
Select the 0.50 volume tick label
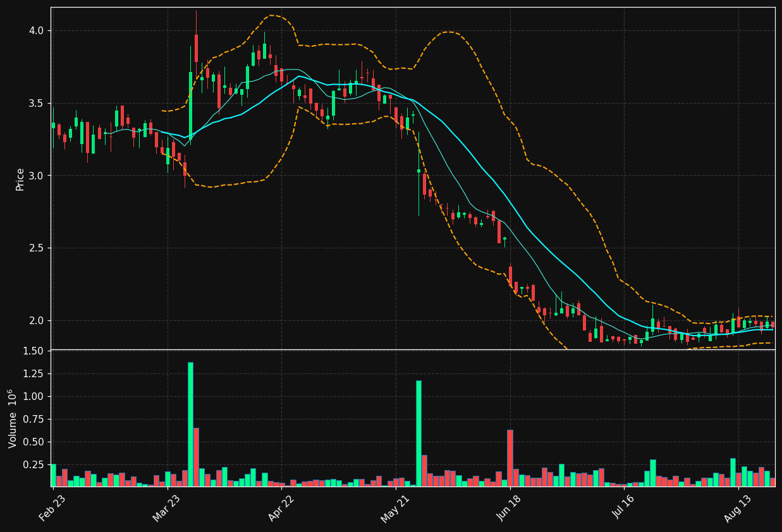tap(33, 442)
